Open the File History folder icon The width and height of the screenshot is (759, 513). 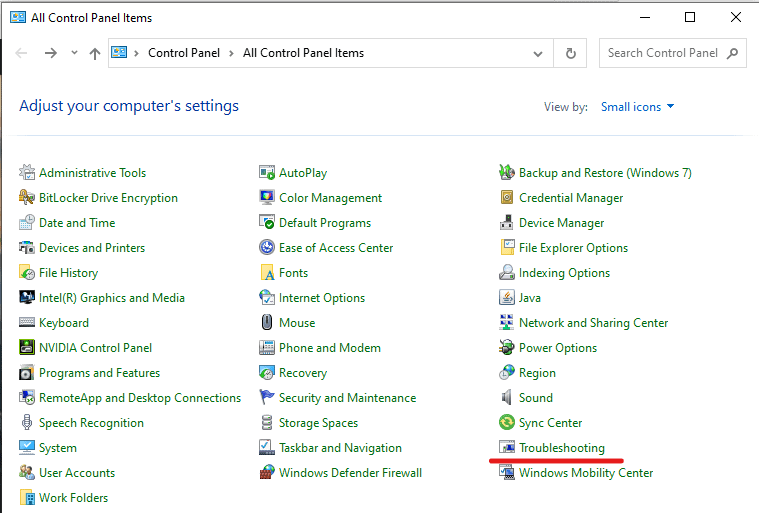click(27, 272)
